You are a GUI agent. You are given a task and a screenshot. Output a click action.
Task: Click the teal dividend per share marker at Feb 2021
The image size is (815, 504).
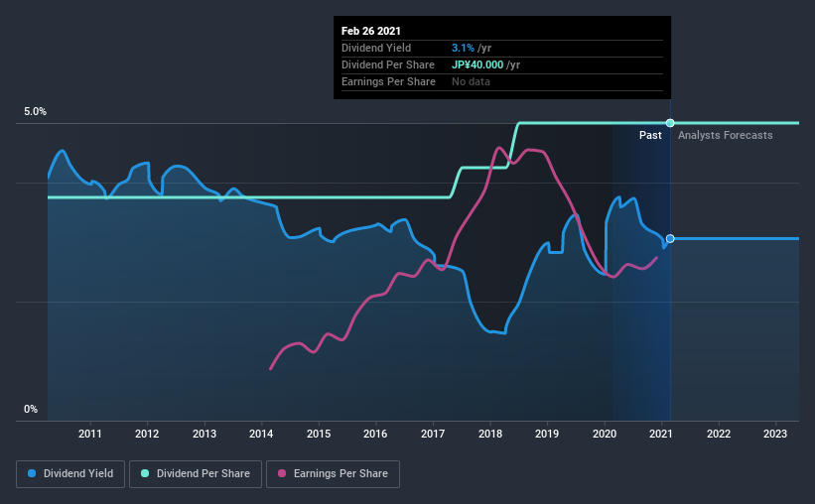pyautogui.click(x=670, y=123)
